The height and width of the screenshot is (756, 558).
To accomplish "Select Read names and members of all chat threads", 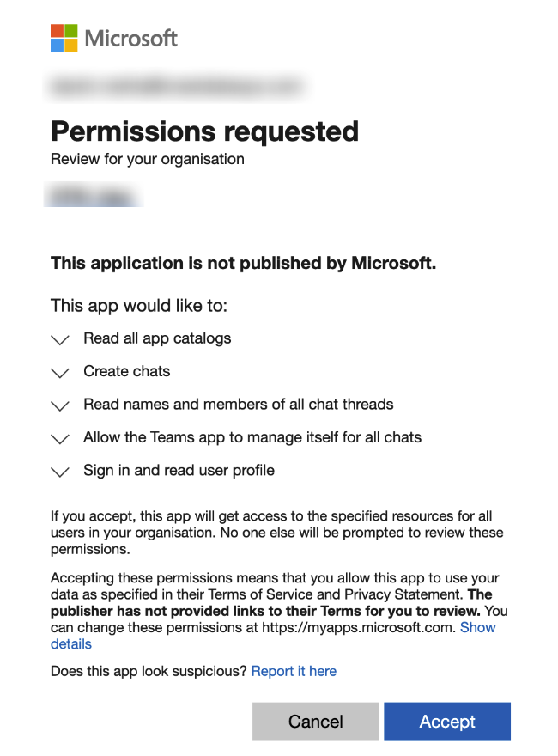I will pyautogui.click(x=239, y=404).
